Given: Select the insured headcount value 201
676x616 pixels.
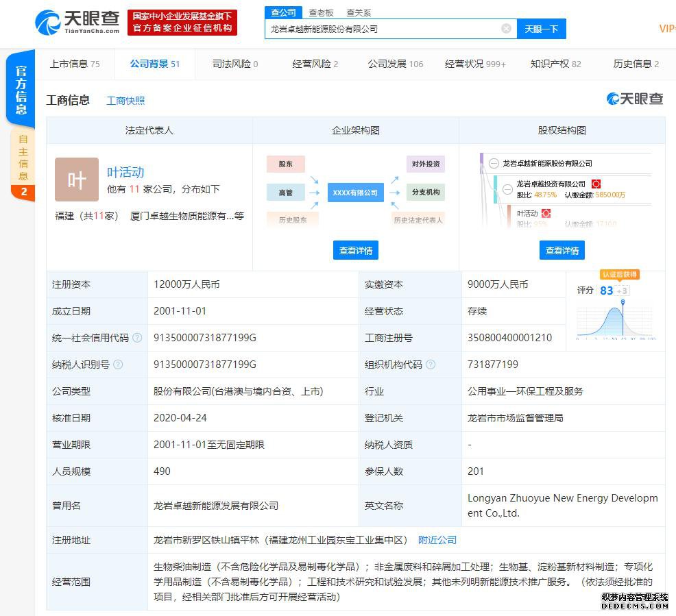Looking at the screenshot, I should pos(476,471).
